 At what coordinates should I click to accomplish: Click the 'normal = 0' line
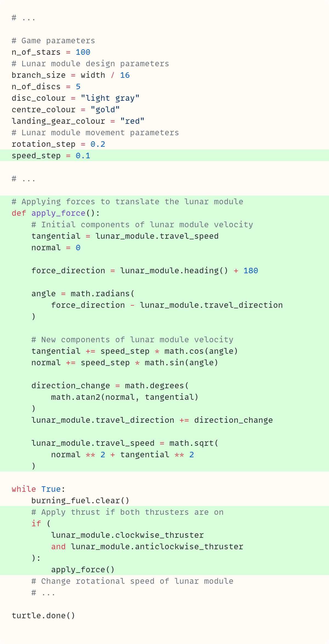56,248
